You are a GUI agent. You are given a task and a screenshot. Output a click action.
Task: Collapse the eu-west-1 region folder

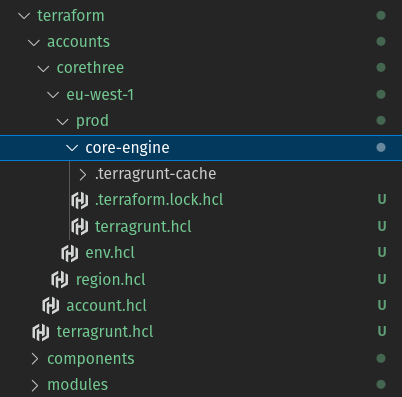click(53, 95)
